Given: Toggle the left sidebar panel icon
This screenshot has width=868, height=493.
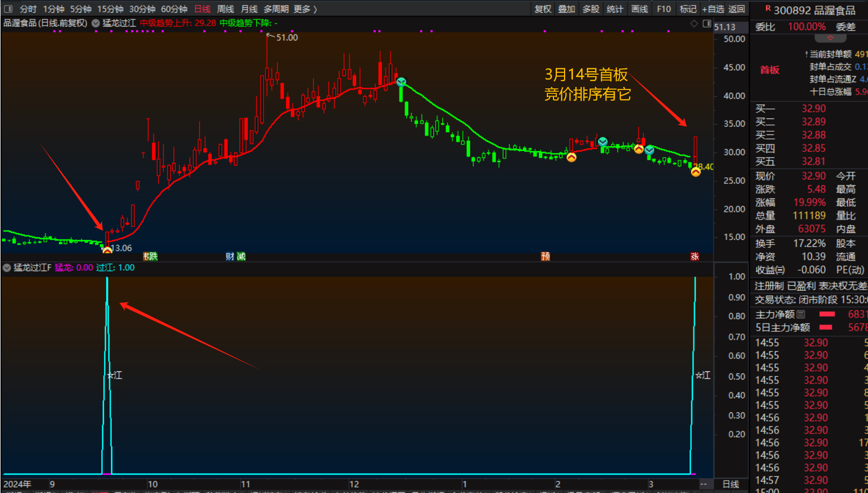Looking at the screenshot, I should coord(8,9).
